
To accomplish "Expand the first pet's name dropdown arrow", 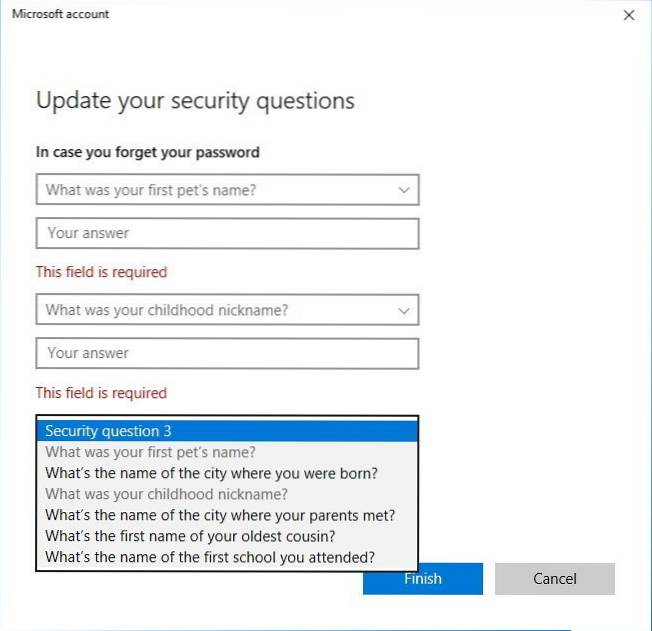I will click(x=404, y=190).
